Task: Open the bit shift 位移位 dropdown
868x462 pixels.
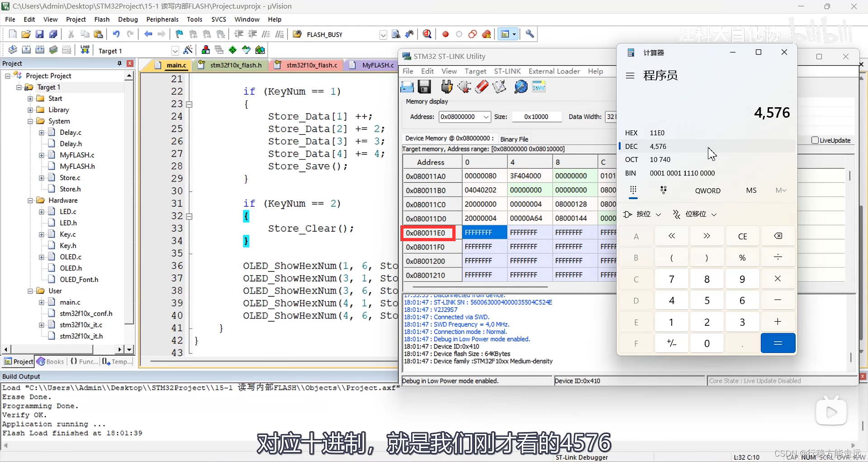Action: 695,214
